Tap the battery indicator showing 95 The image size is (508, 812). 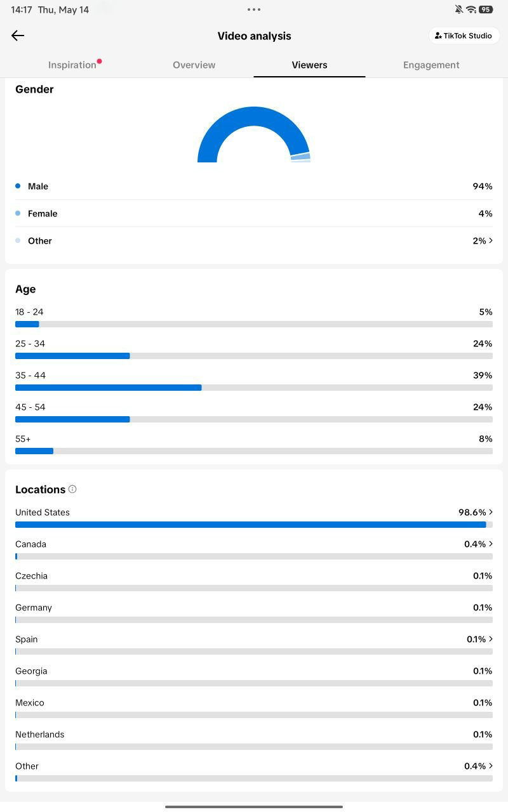point(486,10)
